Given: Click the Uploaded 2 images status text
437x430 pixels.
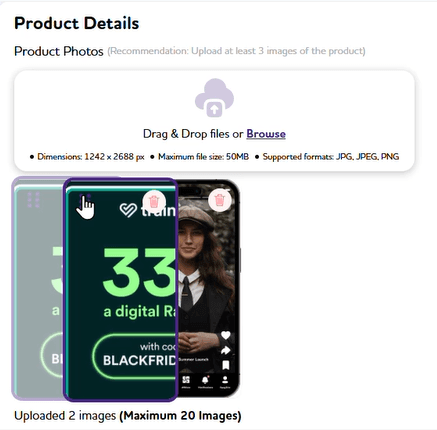Looking at the screenshot, I should coord(65,416).
